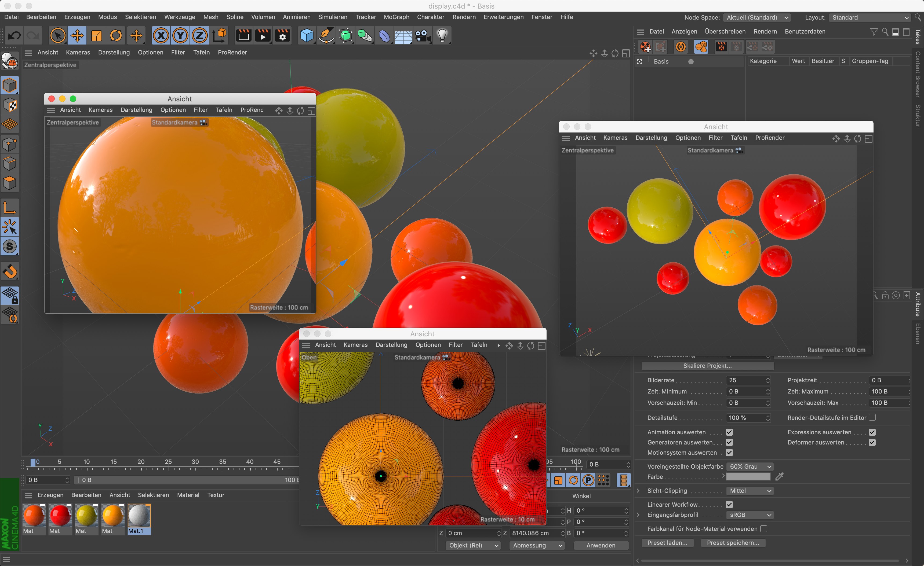The width and height of the screenshot is (924, 566).
Task: Add a camera object icon
Action: 423,36
